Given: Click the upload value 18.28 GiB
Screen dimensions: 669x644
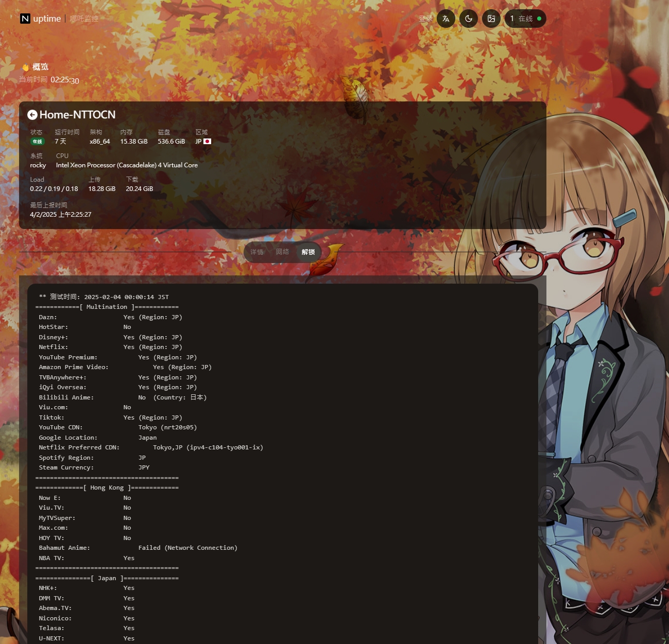Looking at the screenshot, I should [102, 189].
